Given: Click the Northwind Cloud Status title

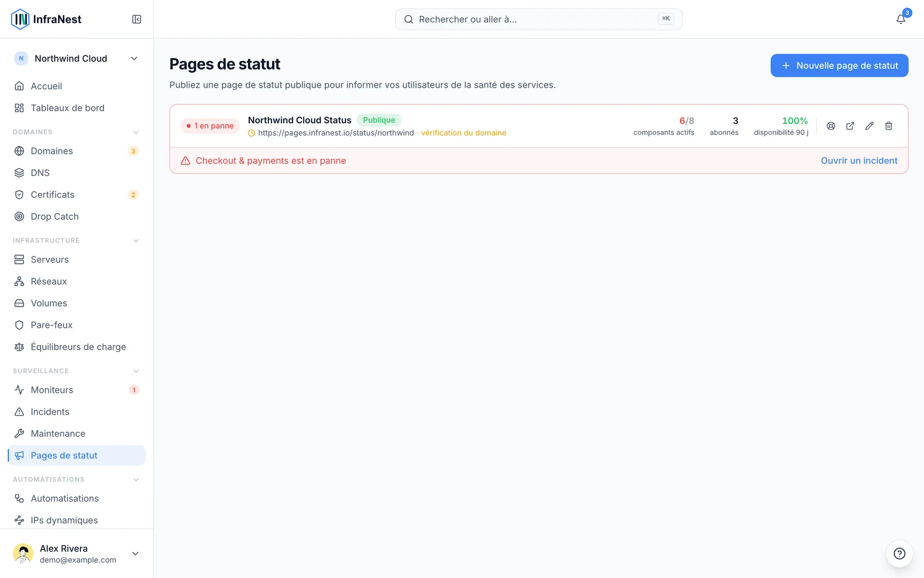Looking at the screenshot, I should pos(299,120).
